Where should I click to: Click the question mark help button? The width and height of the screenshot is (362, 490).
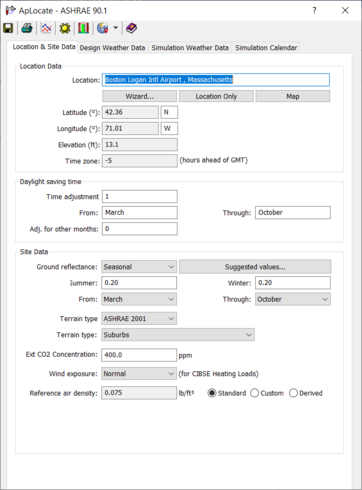[314, 11]
